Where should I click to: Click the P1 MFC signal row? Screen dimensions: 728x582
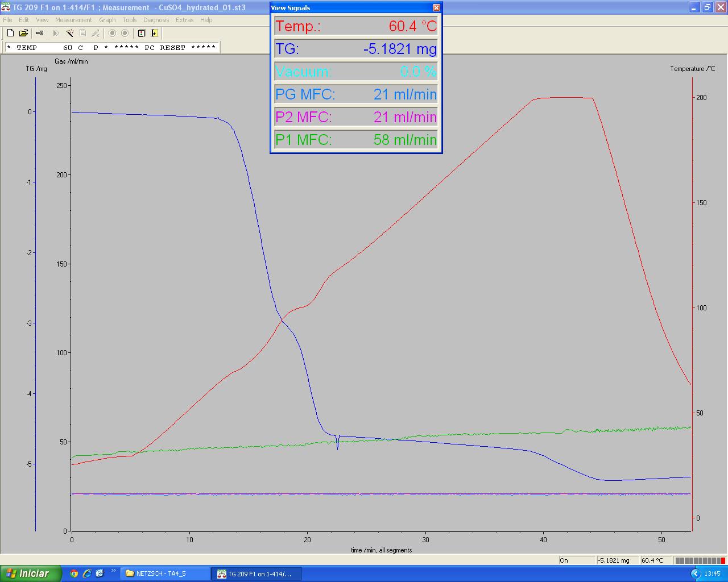click(x=356, y=140)
